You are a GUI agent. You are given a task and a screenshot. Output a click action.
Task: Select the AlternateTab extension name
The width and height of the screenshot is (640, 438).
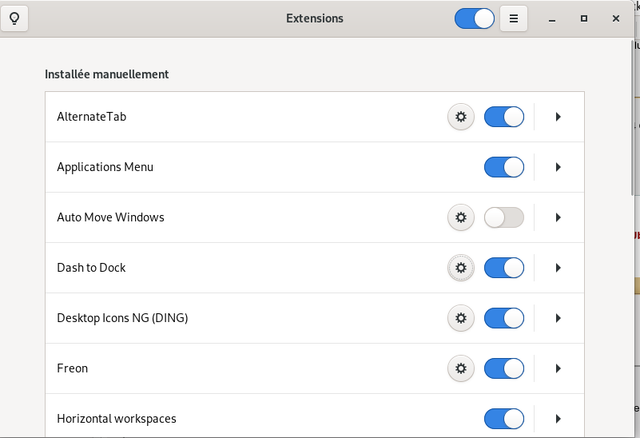tap(91, 117)
